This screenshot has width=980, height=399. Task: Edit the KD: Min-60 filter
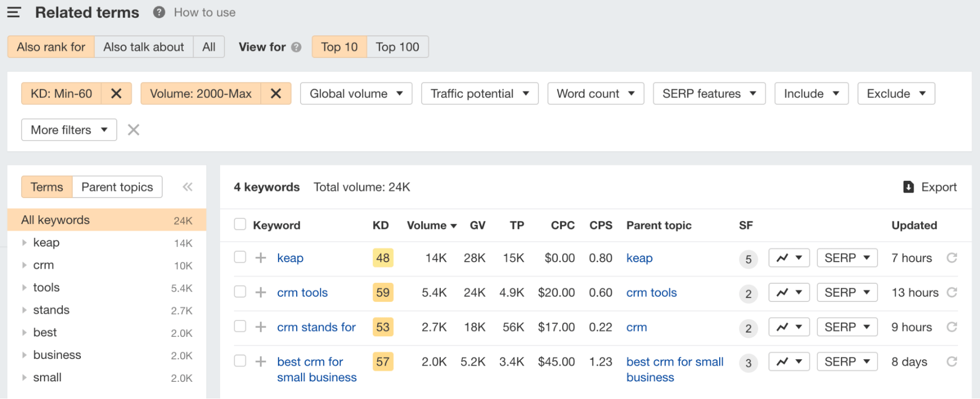[61, 93]
